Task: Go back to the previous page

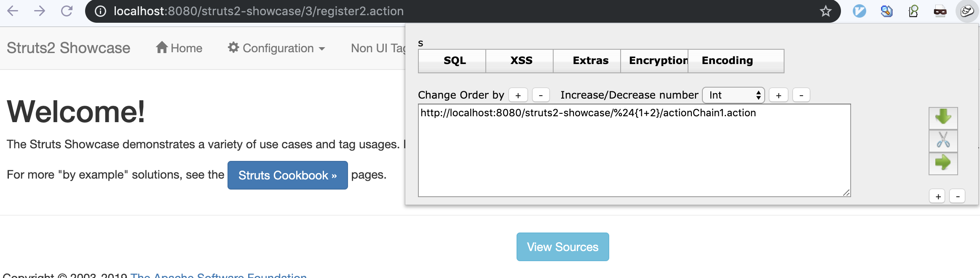Action: [13, 11]
